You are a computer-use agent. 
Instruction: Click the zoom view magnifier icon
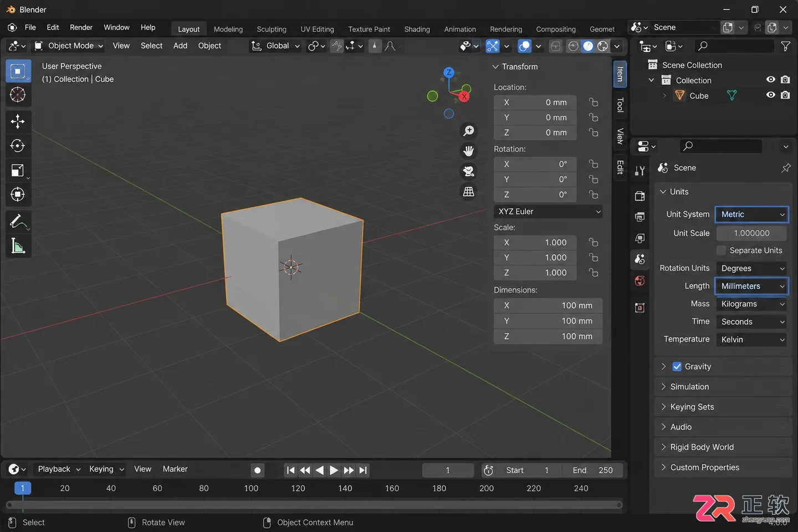coord(469,131)
